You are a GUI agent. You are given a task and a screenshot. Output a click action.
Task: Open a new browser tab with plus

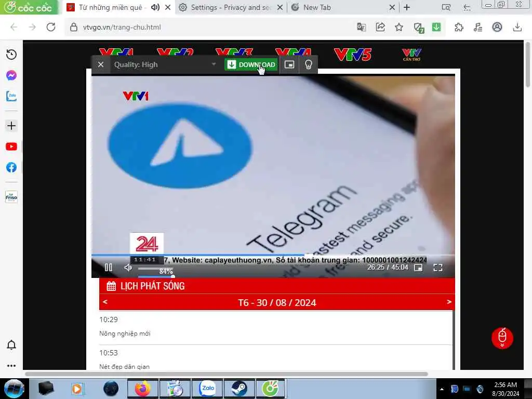point(407,7)
